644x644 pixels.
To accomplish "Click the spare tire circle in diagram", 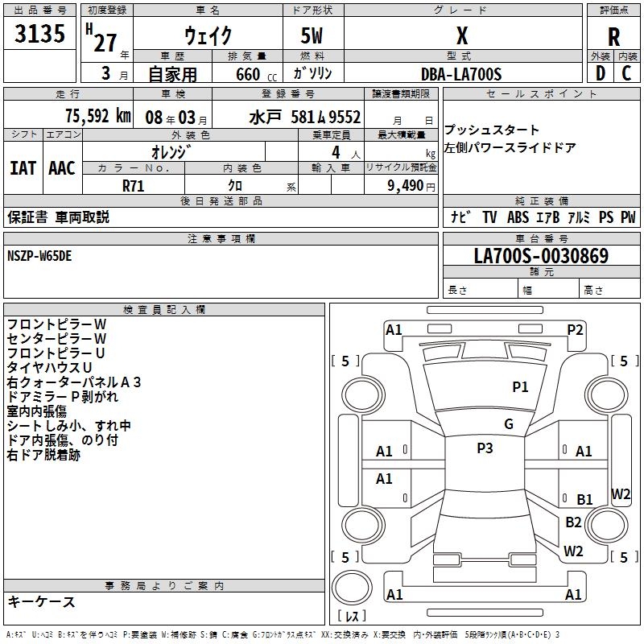I will click(352, 588).
